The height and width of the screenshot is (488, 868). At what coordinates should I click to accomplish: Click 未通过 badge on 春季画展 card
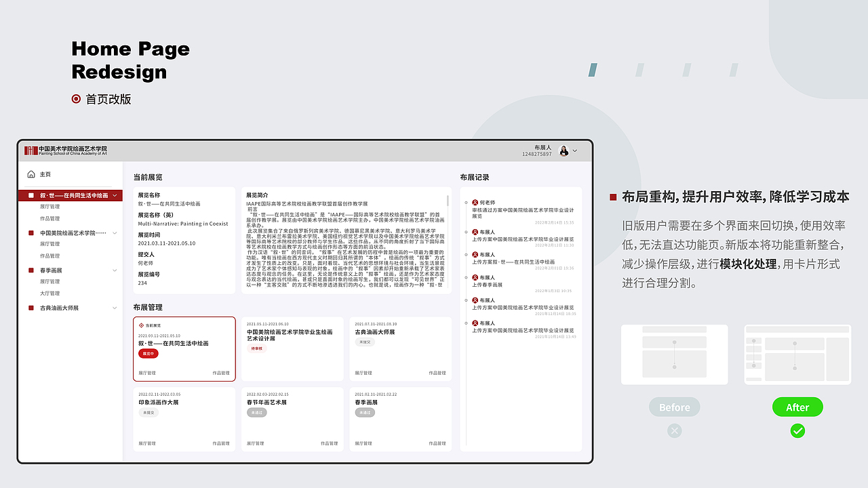click(365, 412)
